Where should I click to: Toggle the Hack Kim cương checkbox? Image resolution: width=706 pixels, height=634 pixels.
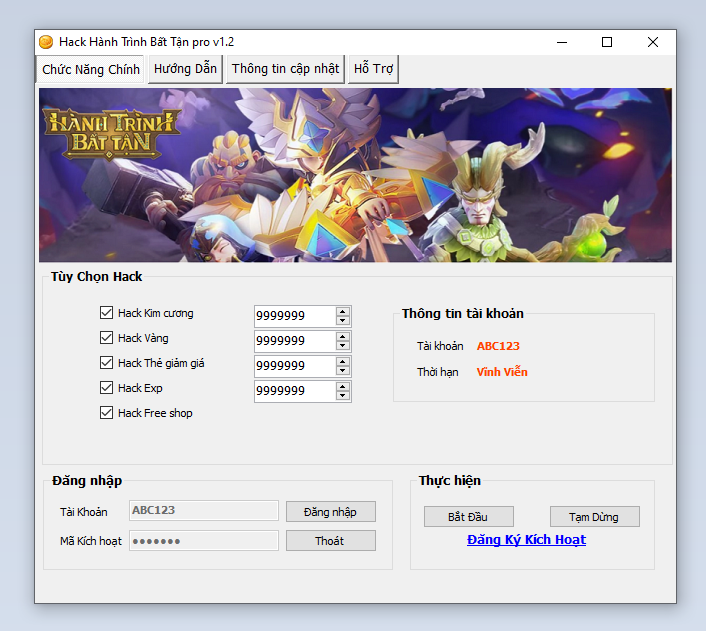[107, 313]
